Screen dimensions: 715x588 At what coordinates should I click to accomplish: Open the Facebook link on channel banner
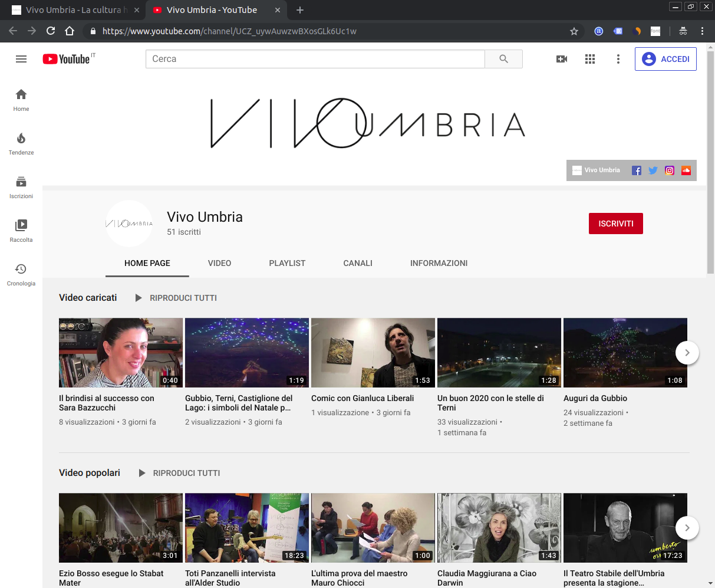tap(637, 170)
